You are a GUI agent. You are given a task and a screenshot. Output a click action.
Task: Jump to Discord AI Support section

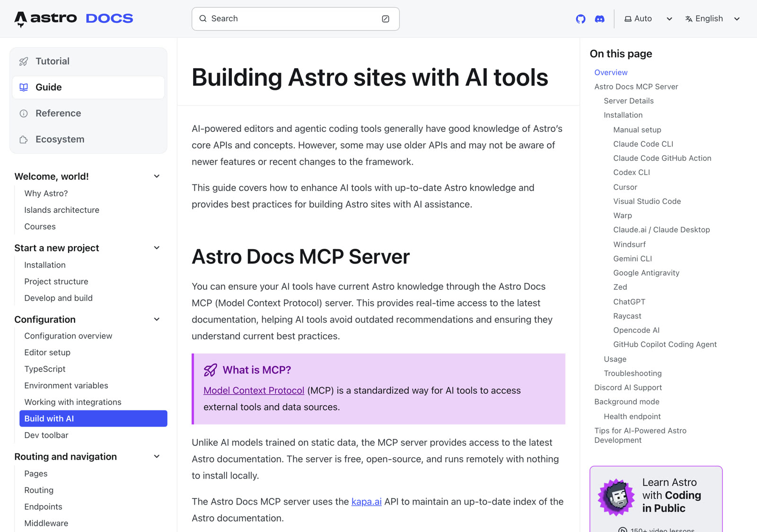pos(628,387)
